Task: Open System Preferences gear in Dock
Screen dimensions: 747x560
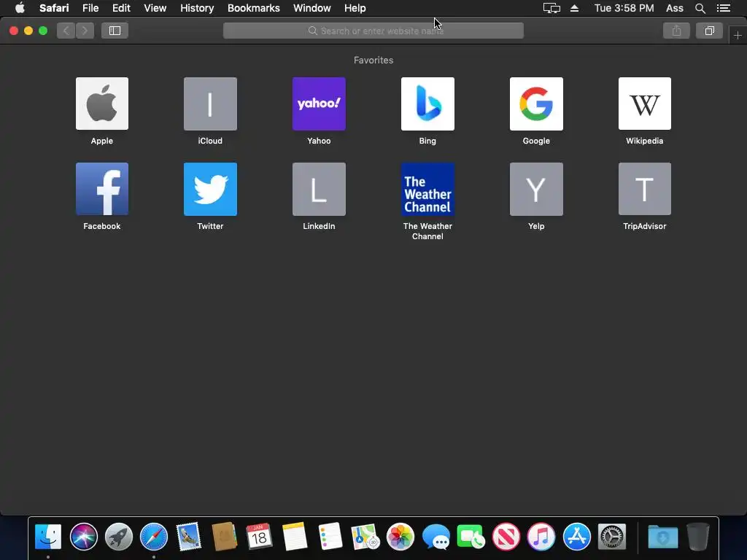Action: [x=612, y=537]
